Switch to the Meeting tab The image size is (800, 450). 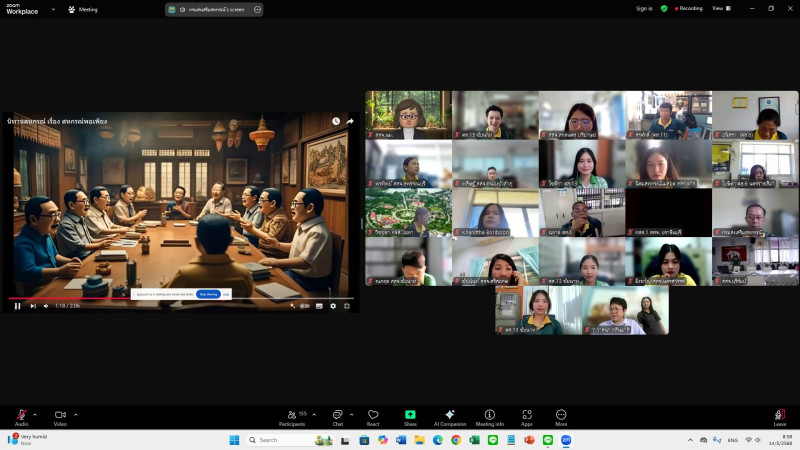coord(83,9)
